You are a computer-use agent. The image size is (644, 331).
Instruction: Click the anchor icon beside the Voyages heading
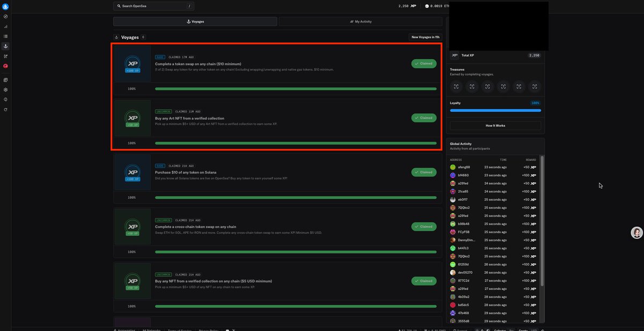117,37
